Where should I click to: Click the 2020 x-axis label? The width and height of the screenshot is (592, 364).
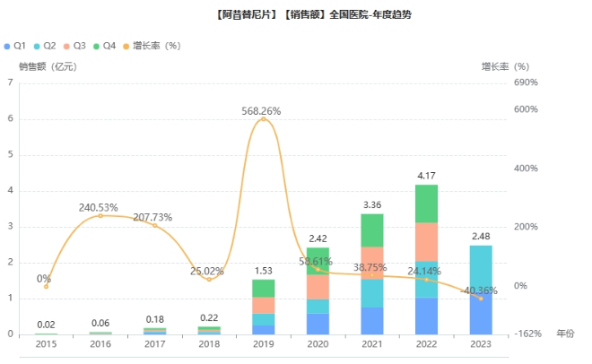(x=318, y=344)
